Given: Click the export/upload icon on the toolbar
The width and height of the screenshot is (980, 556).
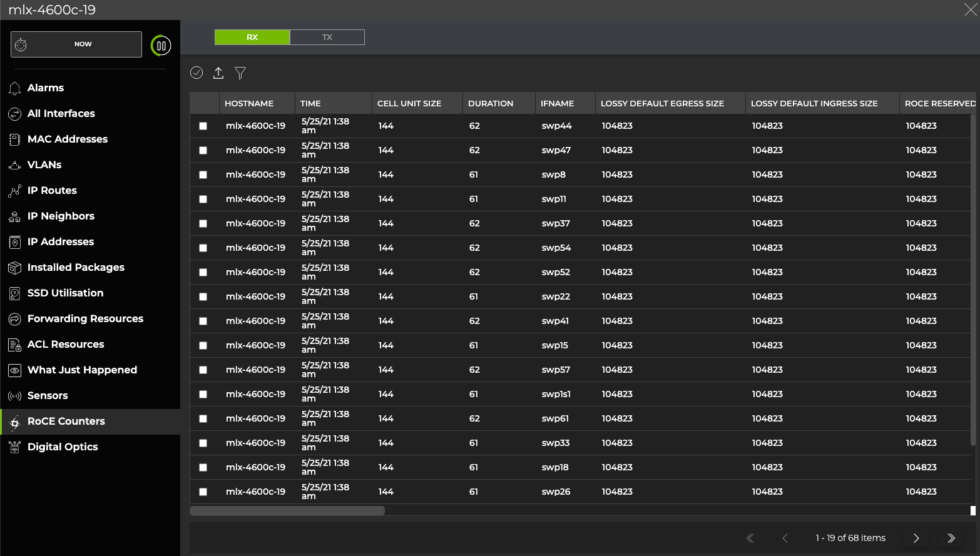Looking at the screenshot, I should coord(218,73).
